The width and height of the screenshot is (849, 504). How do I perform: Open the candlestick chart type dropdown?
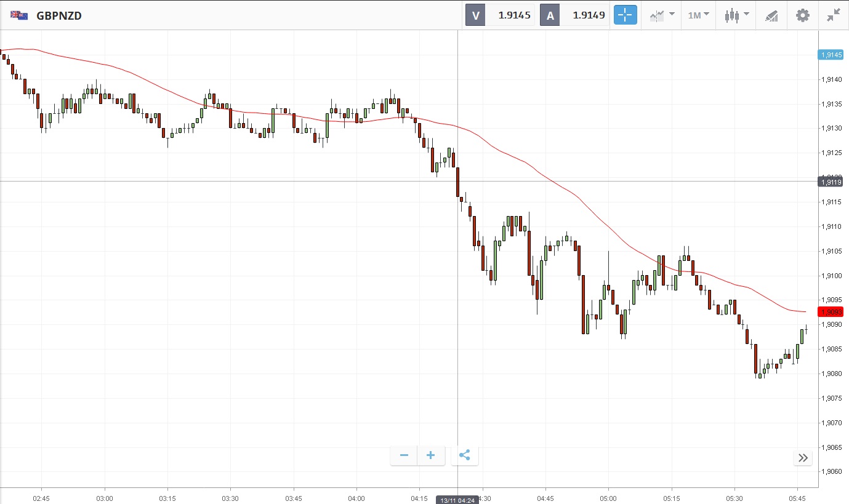point(736,15)
